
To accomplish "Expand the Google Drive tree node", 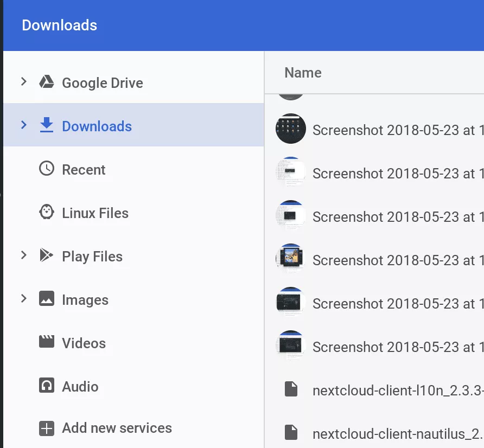I will pos(23,82).
